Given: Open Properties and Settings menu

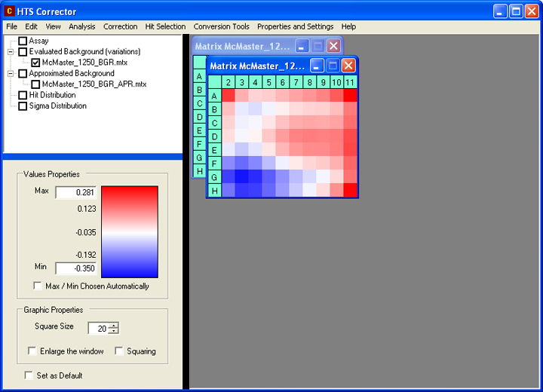Looking at the screenshot, I should pos(295,26).
